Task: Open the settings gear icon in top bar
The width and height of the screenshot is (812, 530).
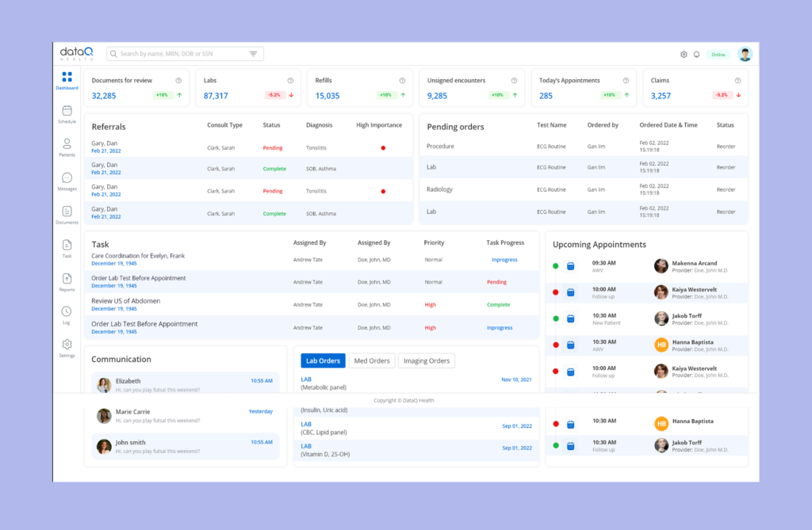Action: 684,55
